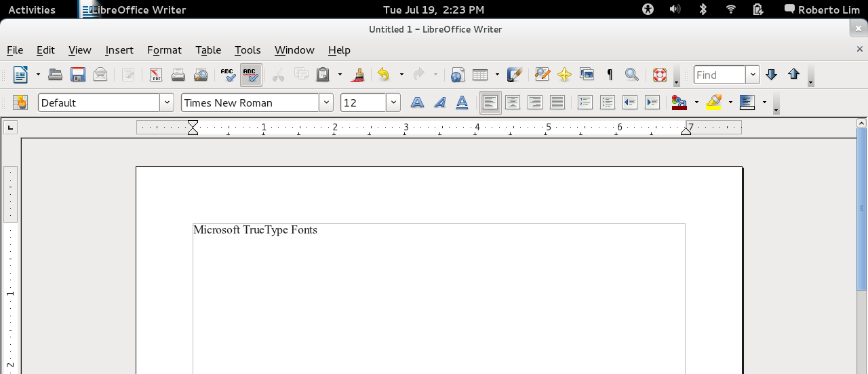Send document as e-mail envelope icon
The height and width of the screenshot is (374, 868).
pos(100,75)
